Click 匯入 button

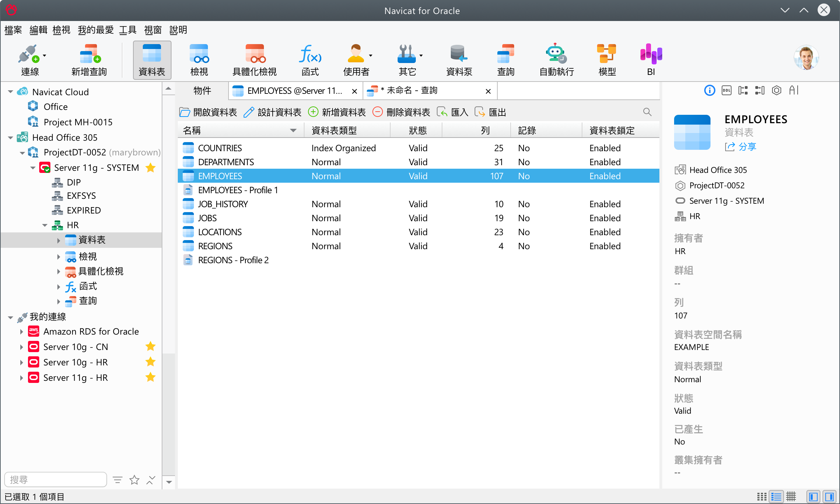pos(452,112)
